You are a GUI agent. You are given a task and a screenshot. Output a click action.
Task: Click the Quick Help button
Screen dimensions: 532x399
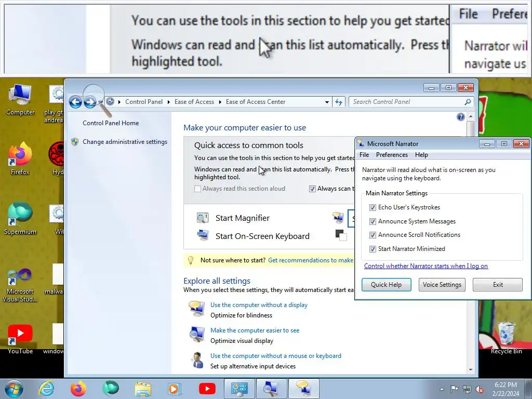386,285
